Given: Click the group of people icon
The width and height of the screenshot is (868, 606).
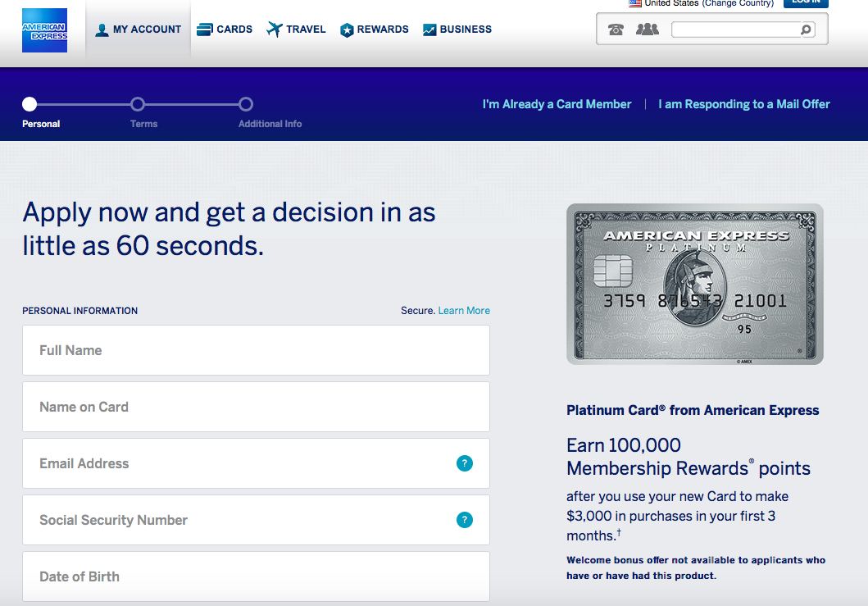Looking at the screenshot, I should [648, 29].
